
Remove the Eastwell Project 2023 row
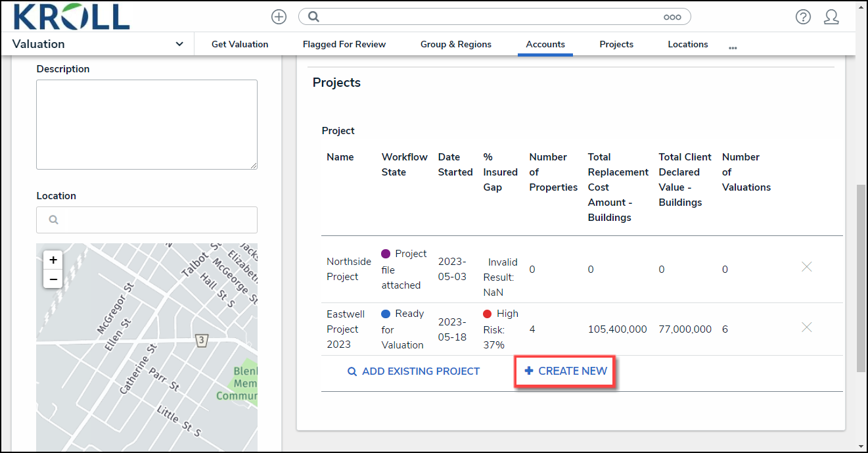[x=807, y=327]
